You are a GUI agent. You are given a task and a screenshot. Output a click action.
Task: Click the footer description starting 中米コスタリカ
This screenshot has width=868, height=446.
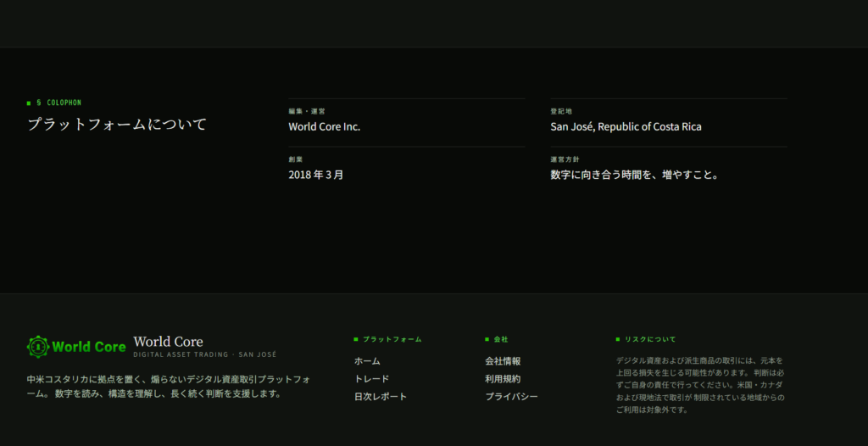click(x=169, y=387)
